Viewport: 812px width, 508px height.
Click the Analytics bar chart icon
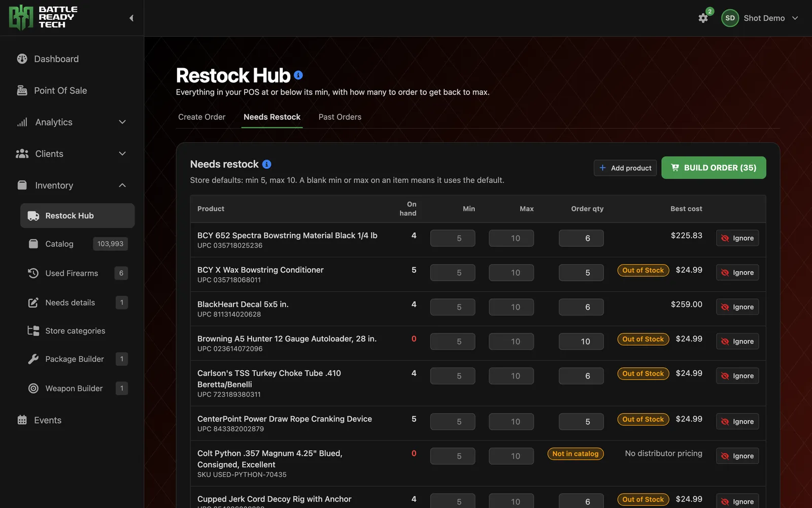[22, 122]
